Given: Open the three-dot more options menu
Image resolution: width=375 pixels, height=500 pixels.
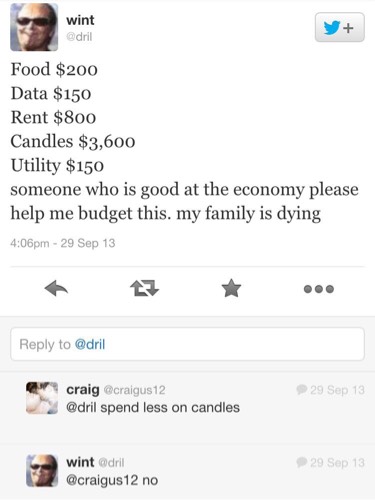Looking at the screenshot, I should 319,289.
